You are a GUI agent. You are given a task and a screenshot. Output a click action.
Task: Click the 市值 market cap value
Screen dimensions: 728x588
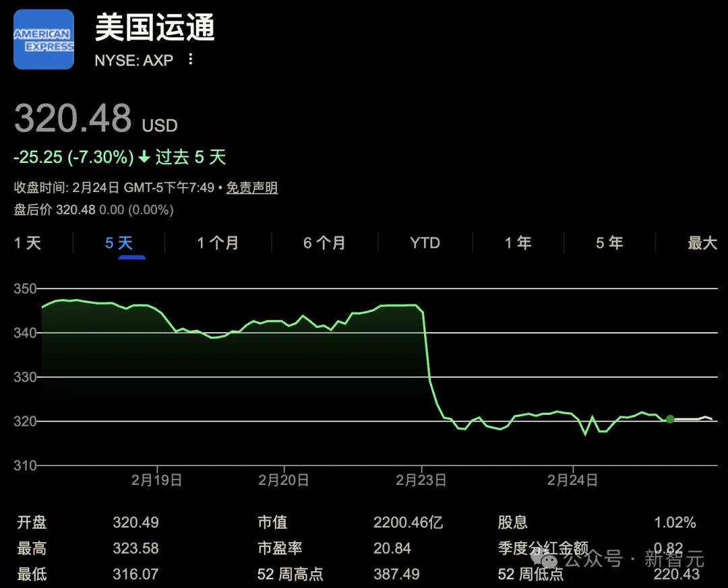pos(408,523)
